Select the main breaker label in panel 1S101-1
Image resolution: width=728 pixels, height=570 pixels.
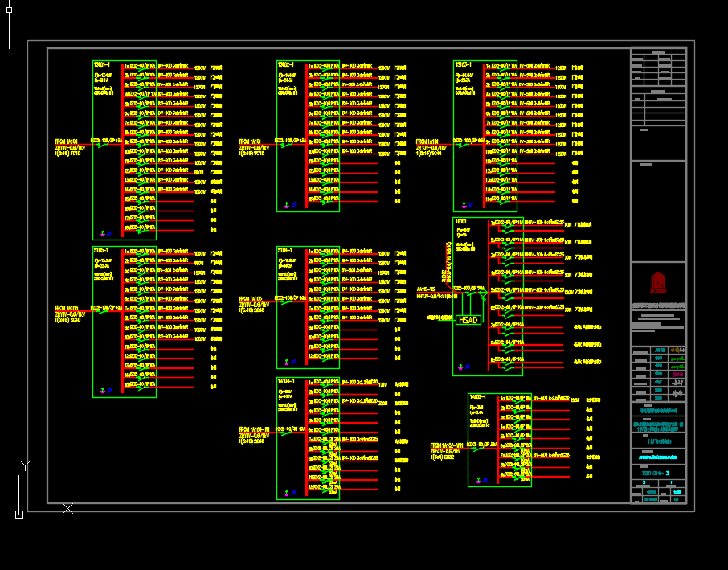click(106, 141)
